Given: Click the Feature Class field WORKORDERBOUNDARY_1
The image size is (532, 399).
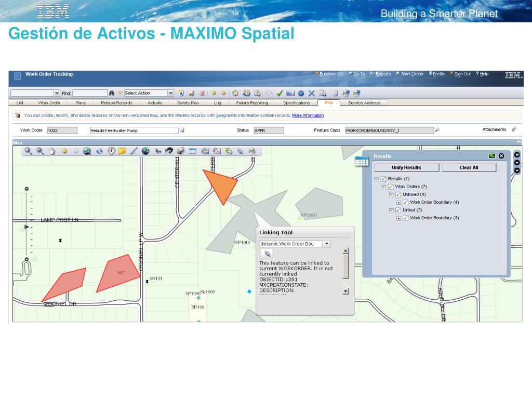Looking at the screenshot, I should pyautogui.click(x=390, y=130).
